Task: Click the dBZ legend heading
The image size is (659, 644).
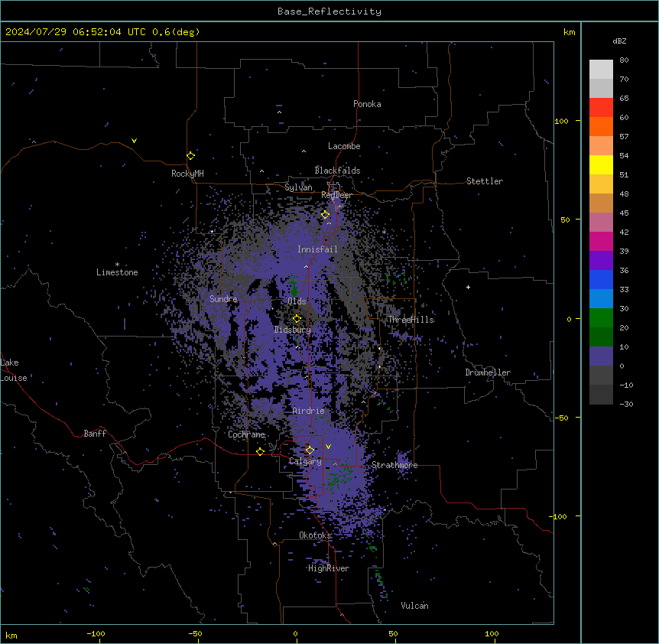Action: [619, 41]
